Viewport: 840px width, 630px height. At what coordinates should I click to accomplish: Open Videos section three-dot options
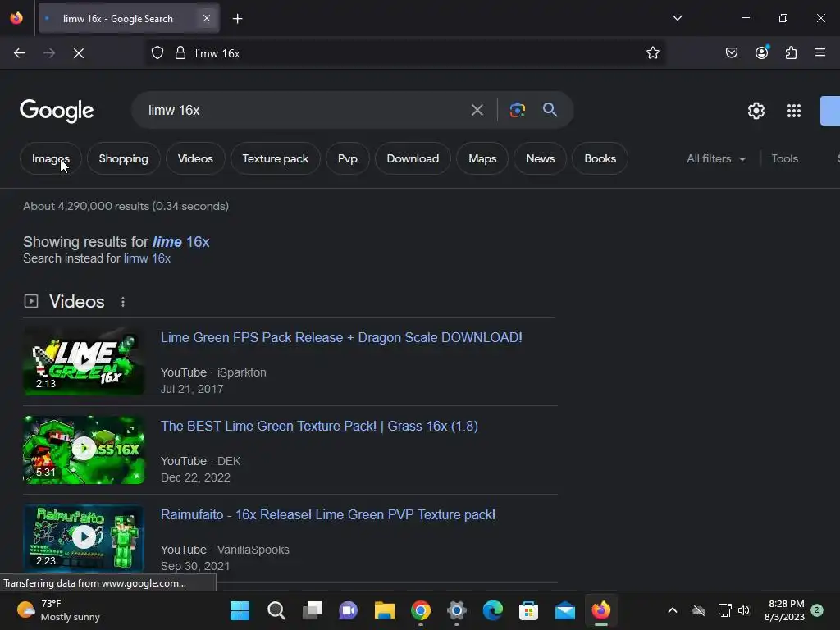[123, 302]
